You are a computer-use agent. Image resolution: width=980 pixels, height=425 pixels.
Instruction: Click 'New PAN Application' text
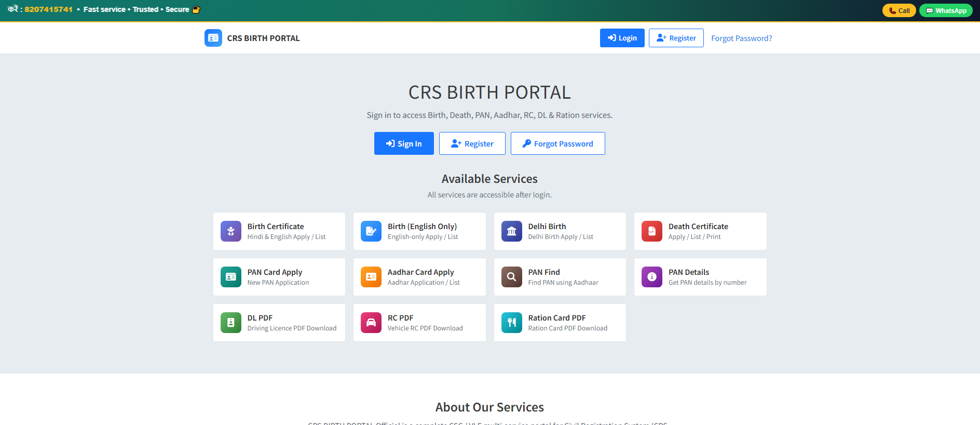coord(278,283)
